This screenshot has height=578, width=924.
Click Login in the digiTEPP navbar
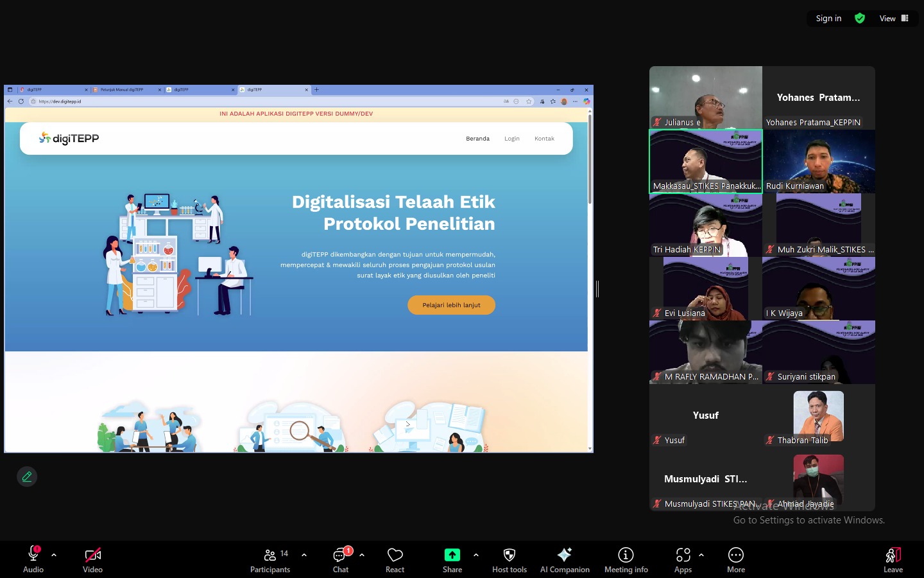tap(512, 139)
